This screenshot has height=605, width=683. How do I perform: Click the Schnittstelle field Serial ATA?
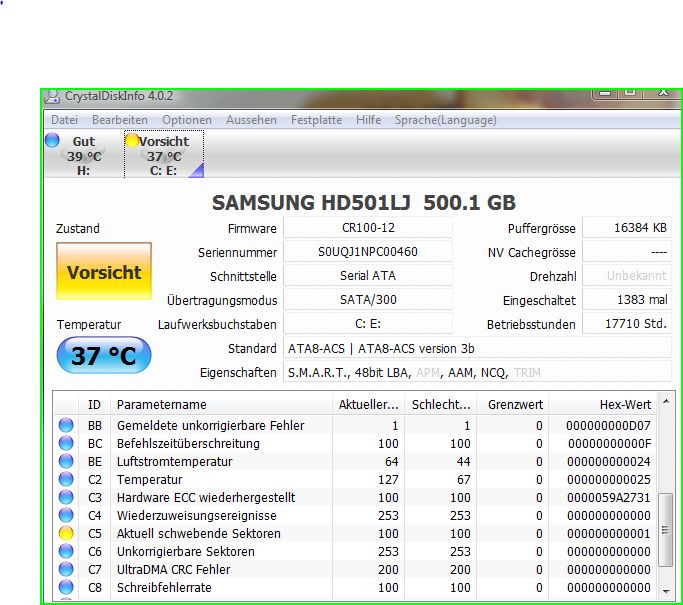click(x=368, y=276)
